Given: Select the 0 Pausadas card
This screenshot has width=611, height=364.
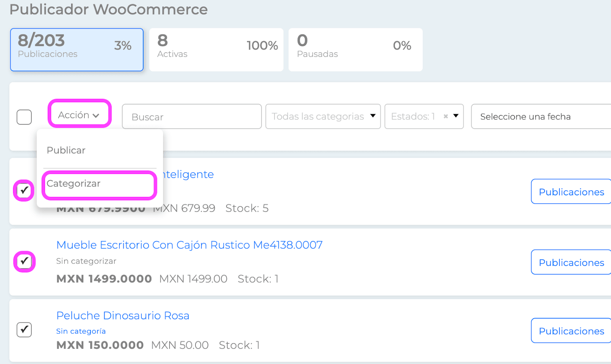Looking at the screenshot, I should [x=356, y=50].
